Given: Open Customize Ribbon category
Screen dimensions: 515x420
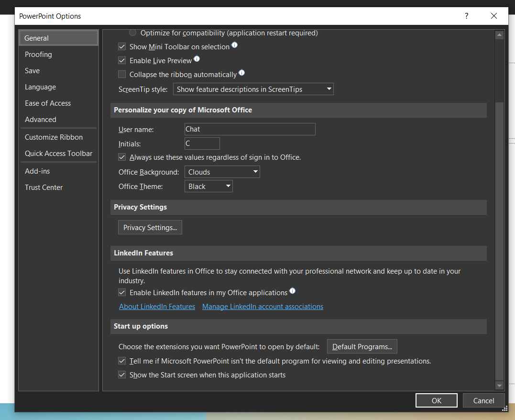Looking at the screenshot, I should click(x=58, y=137).
